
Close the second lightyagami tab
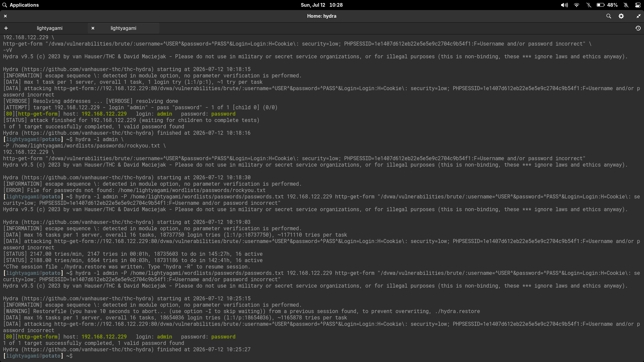pyautogui.click(x=93, y=28)
